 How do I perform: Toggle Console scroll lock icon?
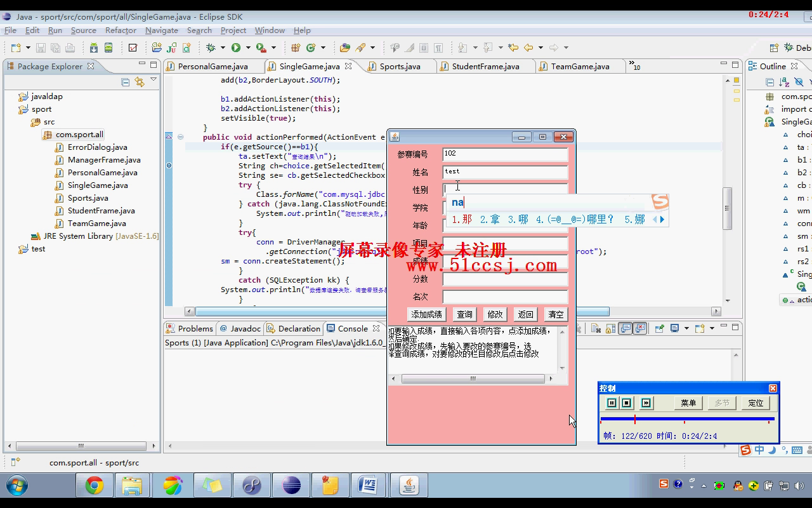[610, 328]
